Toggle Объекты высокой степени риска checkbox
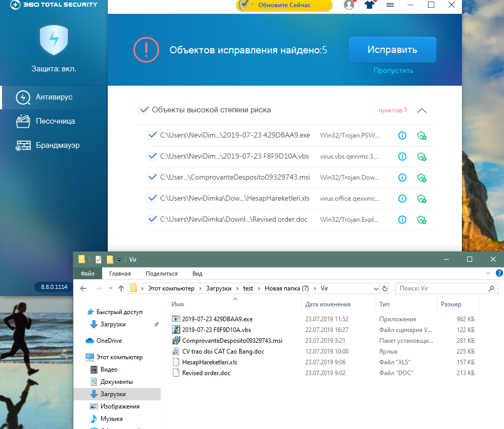Screen dimensions: 504x429 (143, 110)
